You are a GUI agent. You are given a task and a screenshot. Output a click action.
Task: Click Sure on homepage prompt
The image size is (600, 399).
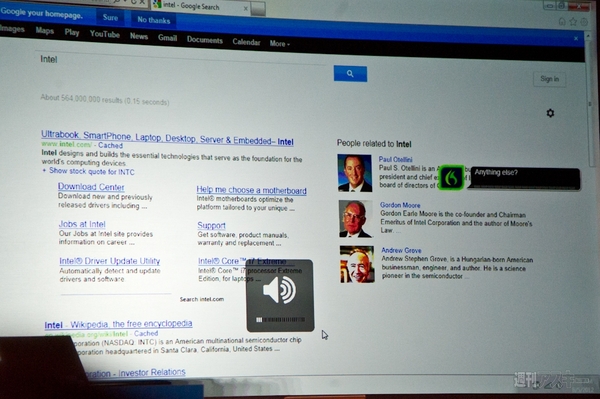click(110, 18)
